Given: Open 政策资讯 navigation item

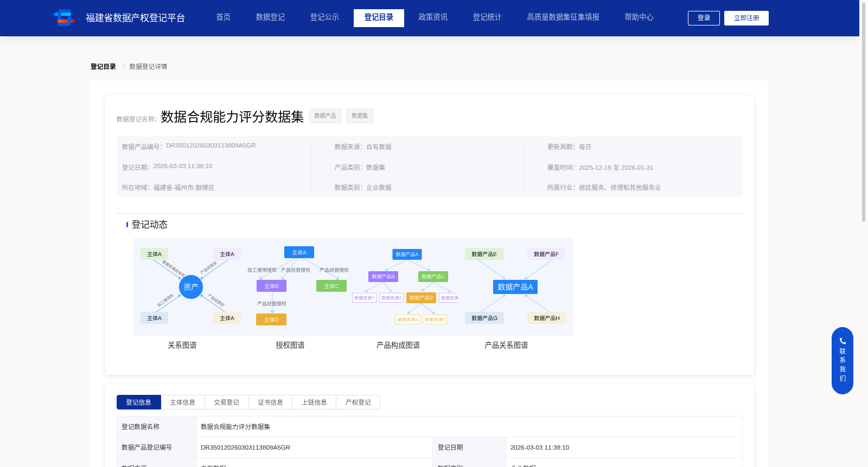Looking at the screenshot, I should pos(433,17).
